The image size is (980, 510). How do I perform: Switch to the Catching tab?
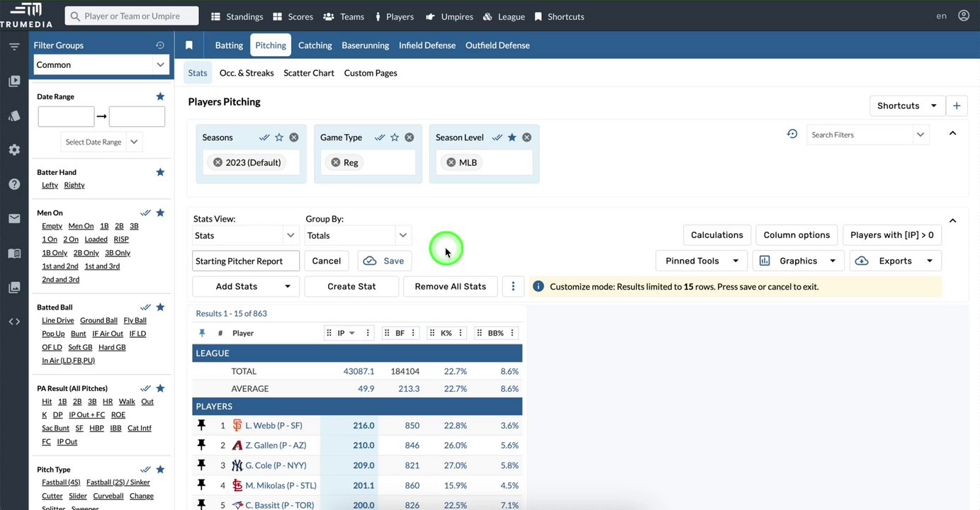pyautogui.click(x=315, y=45)
